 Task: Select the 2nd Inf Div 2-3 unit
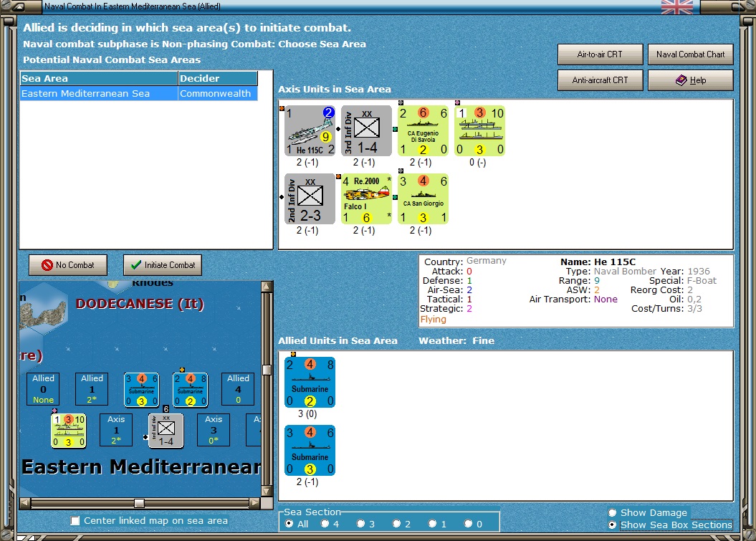click(x=310, y=198)
